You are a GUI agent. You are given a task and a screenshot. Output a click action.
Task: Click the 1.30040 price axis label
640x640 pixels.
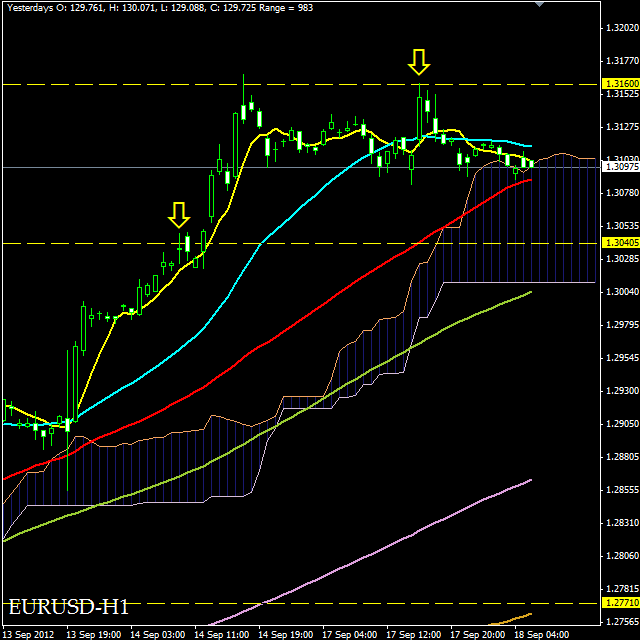click(622, 291)
